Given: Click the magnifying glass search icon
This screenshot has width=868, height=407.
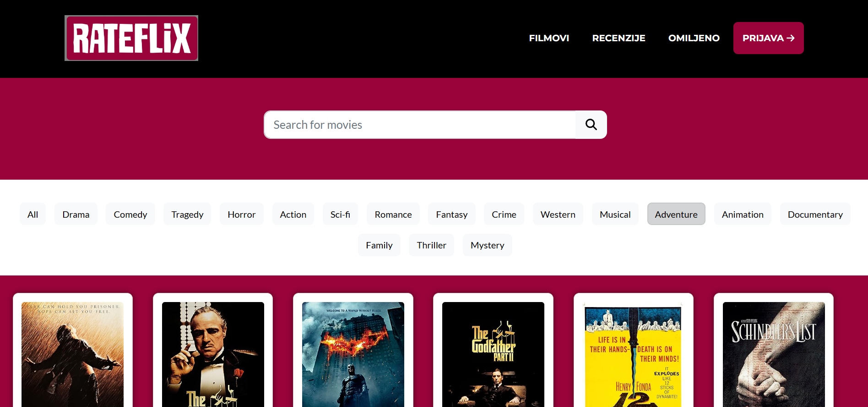Looking at the screenshot, I should 591,125.
